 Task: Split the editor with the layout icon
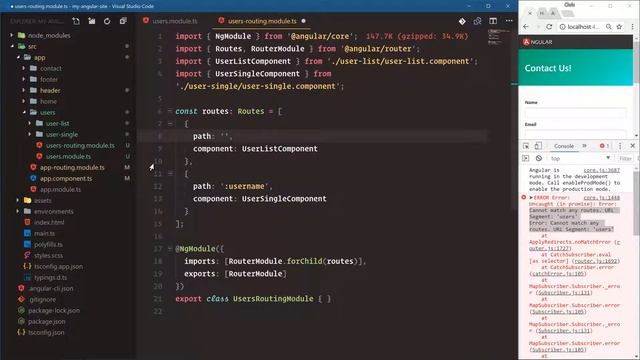pyautogui.click(x=493, y=21)
